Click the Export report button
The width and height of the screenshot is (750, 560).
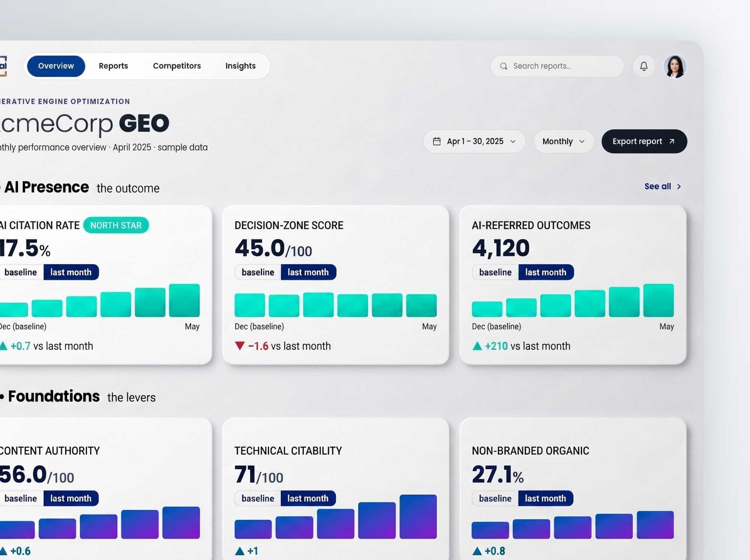(x=644, y=141)
